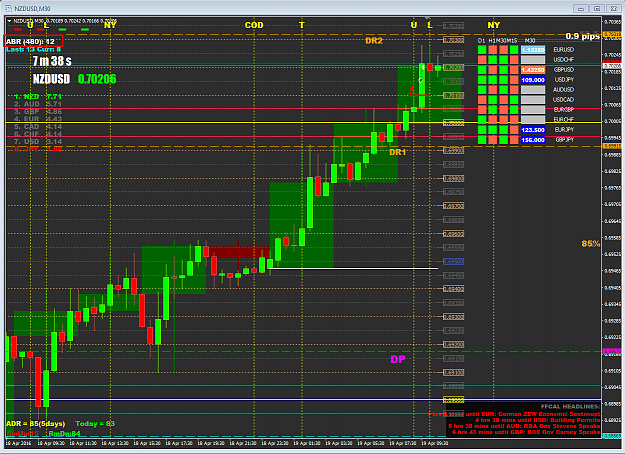Click the current price 0.70206 axis tag
Screen dimensions: 625x454
612,66
